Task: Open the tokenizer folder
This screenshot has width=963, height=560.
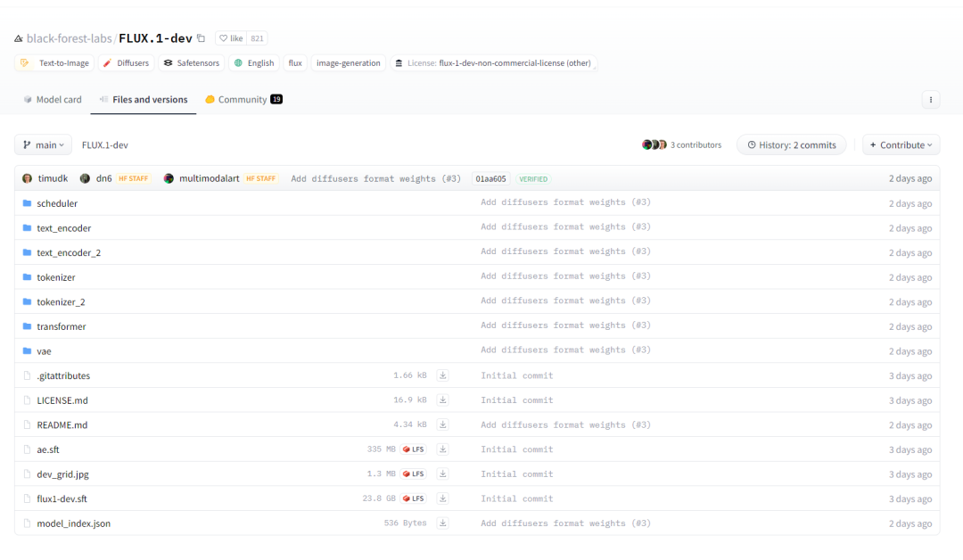Action: (x=56, y=277)
